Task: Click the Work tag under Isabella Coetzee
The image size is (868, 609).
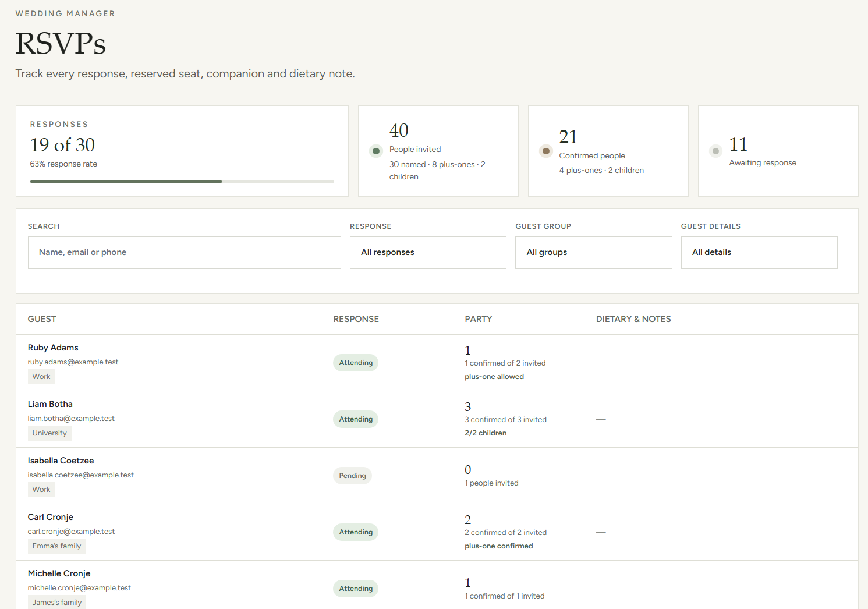Action: 41,490
